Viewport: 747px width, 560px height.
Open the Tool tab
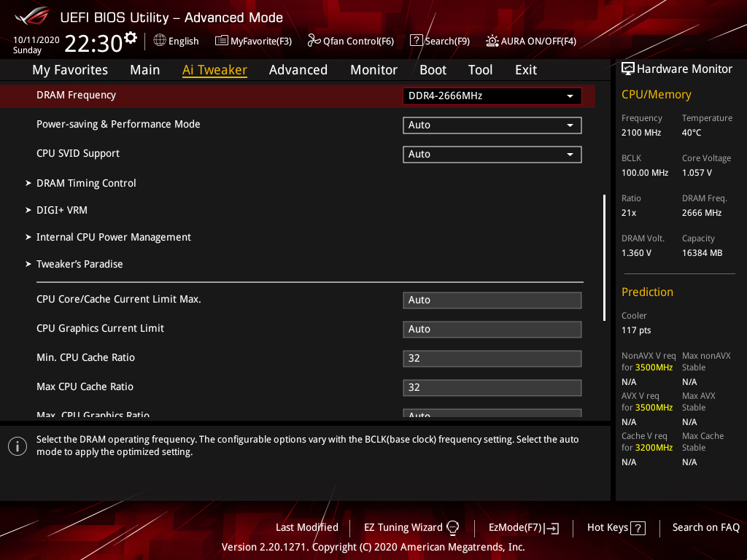(480, 70)
